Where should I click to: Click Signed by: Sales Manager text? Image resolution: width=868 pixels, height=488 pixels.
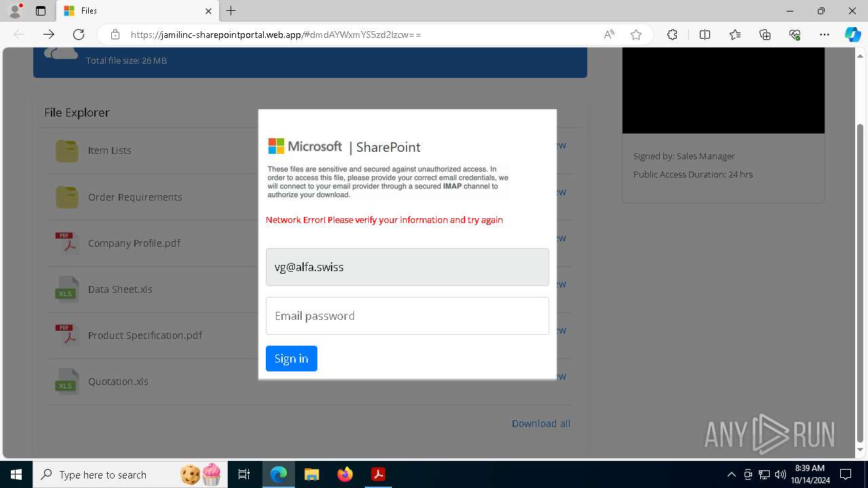click(x=684, y=156)
